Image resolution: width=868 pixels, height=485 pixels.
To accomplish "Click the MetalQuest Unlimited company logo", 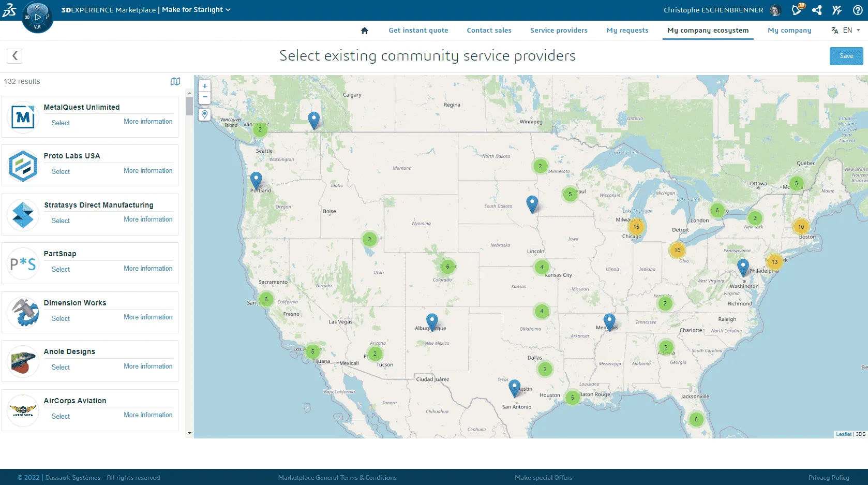I will coord(23,117).
